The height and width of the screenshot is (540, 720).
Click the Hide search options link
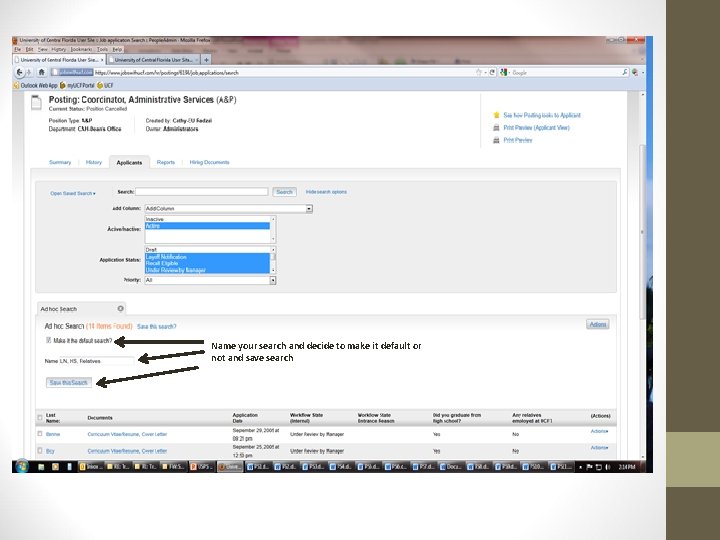click(326, 192)
